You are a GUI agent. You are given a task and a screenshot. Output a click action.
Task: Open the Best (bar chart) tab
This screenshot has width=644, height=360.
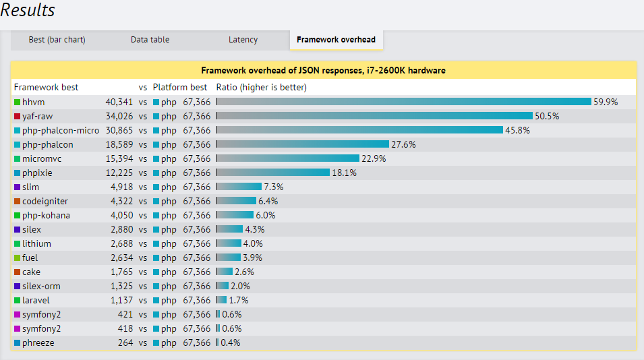point(57,40)
